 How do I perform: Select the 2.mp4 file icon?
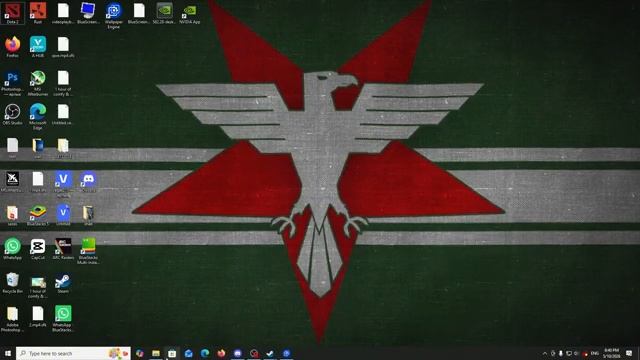[38, 316]
